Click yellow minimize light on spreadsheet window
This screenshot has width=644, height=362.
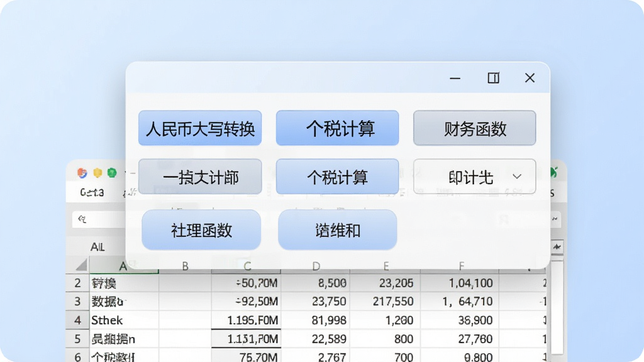pos(97,173)
